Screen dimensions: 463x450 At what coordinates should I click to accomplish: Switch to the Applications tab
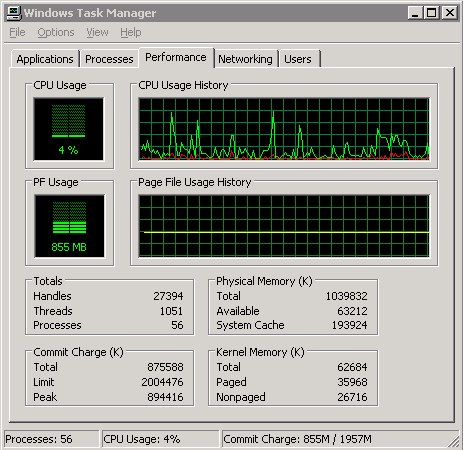tap(45, 59)
